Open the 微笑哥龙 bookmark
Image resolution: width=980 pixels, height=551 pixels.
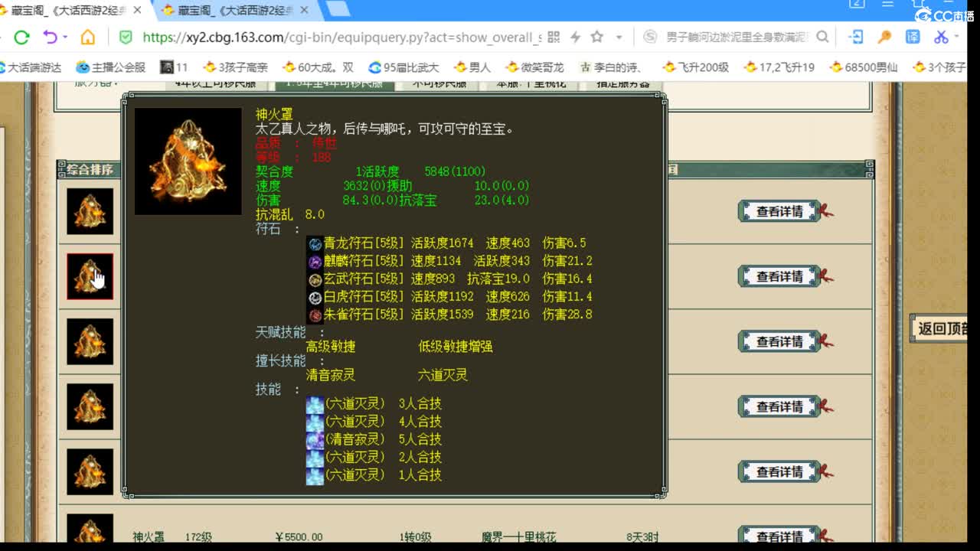coord(534,67)
